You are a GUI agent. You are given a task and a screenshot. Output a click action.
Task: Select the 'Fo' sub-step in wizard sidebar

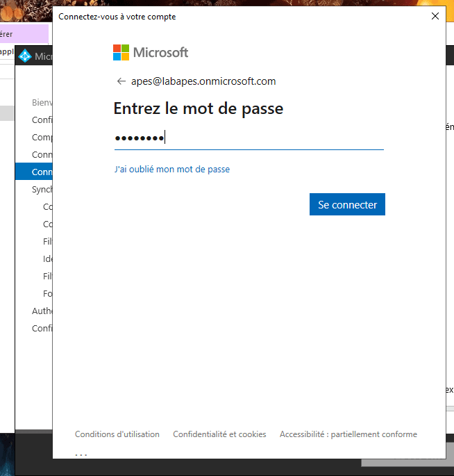tap(47, 293)
